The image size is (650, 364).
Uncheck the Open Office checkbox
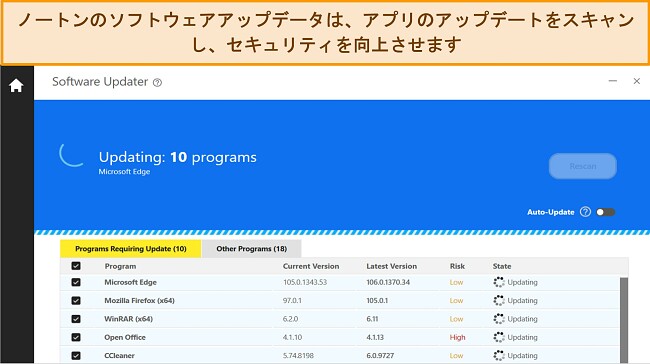tap(76, 337)
